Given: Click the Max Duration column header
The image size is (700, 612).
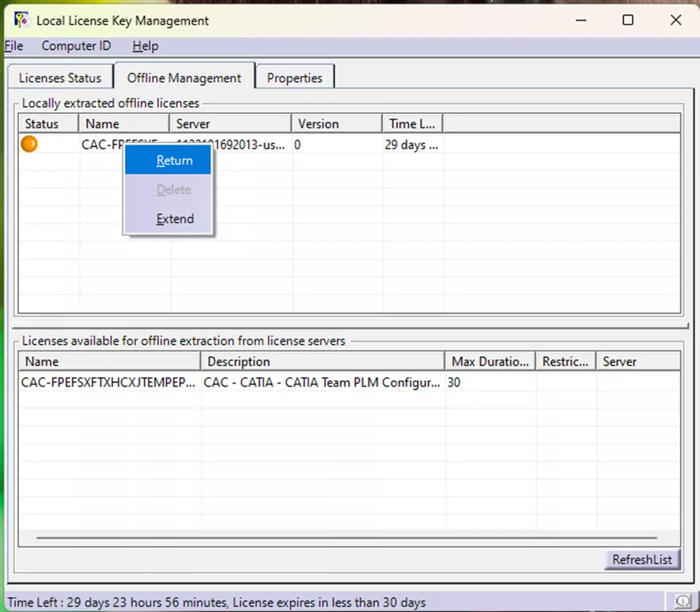Looking at the screenshot, I should pyautogui.click(x=490, y=361).
